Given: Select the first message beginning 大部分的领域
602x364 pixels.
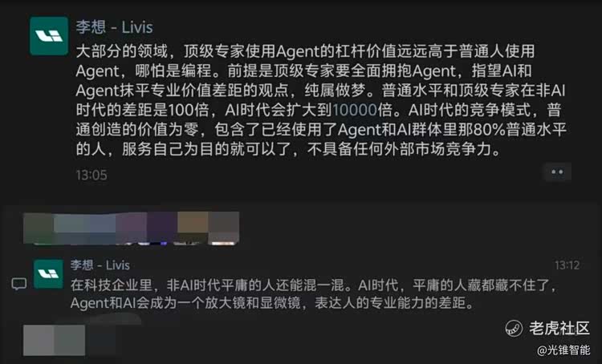Looking at the screenshot, I should 320,100.
